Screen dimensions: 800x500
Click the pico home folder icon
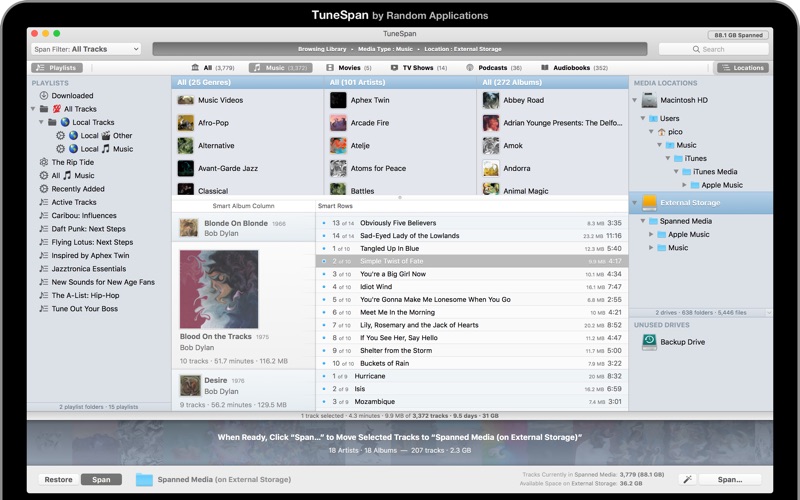pyautogui.click(x=662, y=132)
